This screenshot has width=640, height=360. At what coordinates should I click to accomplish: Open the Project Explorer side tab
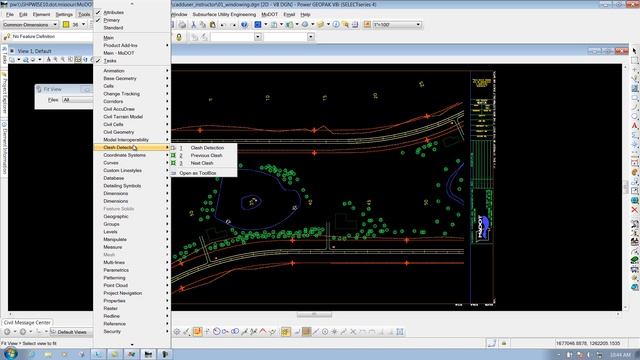[x=4, y=93]
